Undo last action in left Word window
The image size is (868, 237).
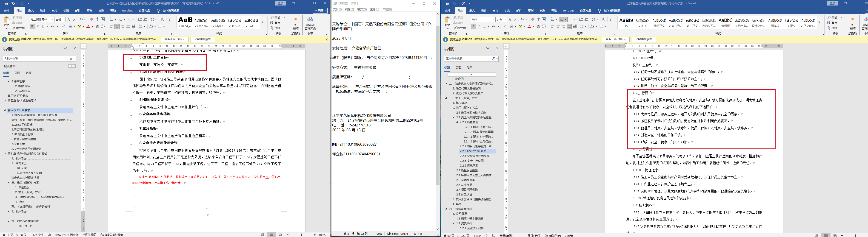pos(13,3)
